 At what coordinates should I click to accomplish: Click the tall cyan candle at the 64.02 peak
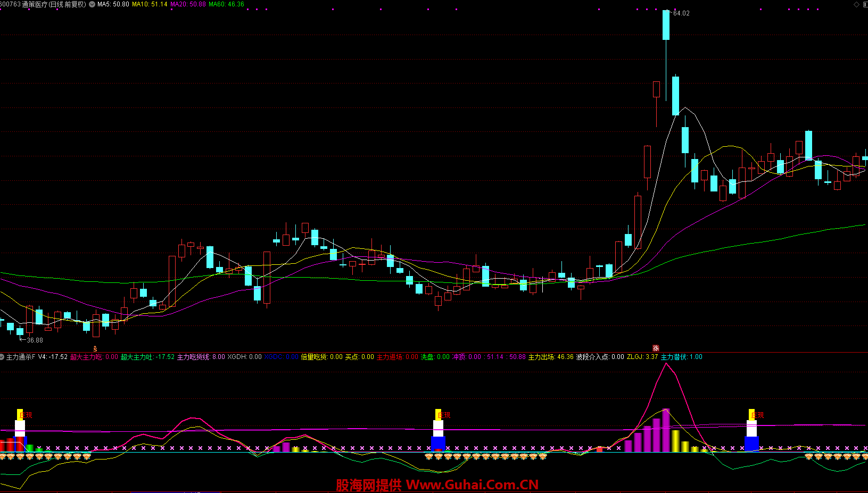click(x=666, y=24)
